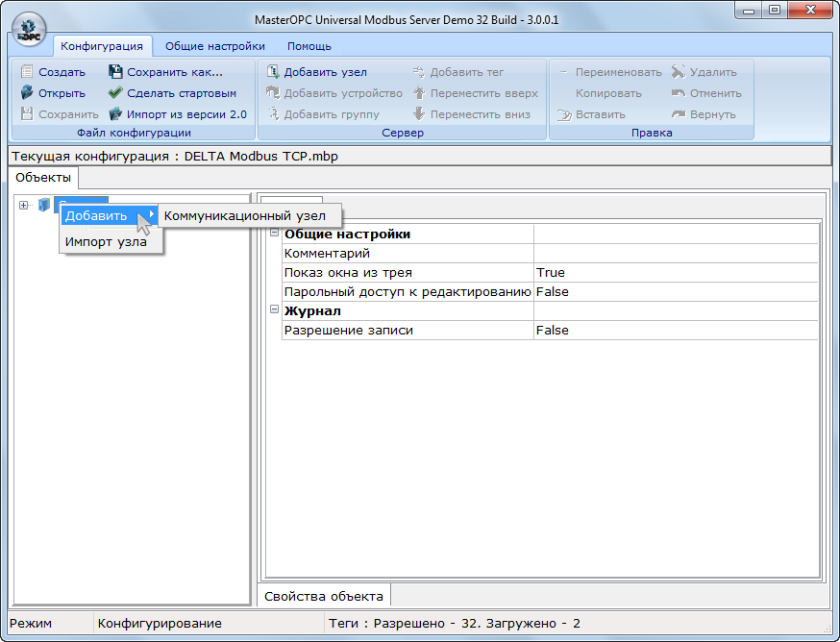Select Коммуникационный узел from the submenu
This screenshot has height=642, width=840.
click(x=245, y=216)
